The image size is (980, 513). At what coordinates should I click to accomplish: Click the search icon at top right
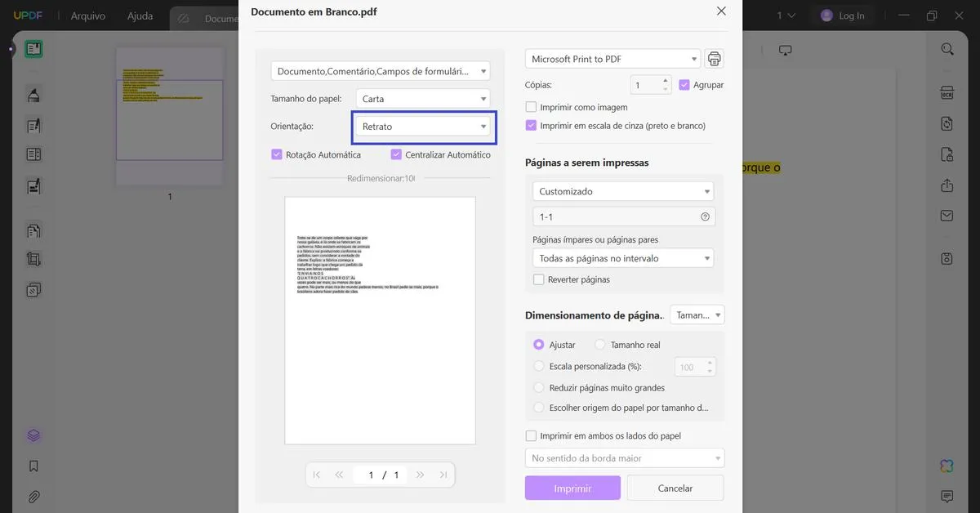coord(947,49)
